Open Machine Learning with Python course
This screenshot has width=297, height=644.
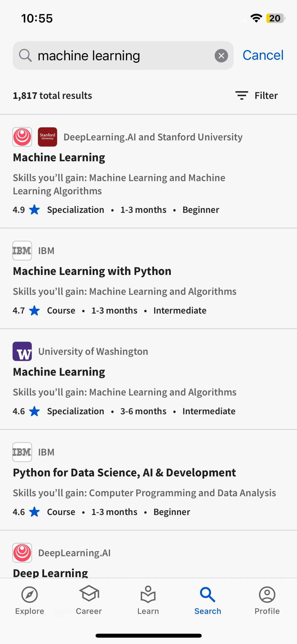[x=148, y=278]
